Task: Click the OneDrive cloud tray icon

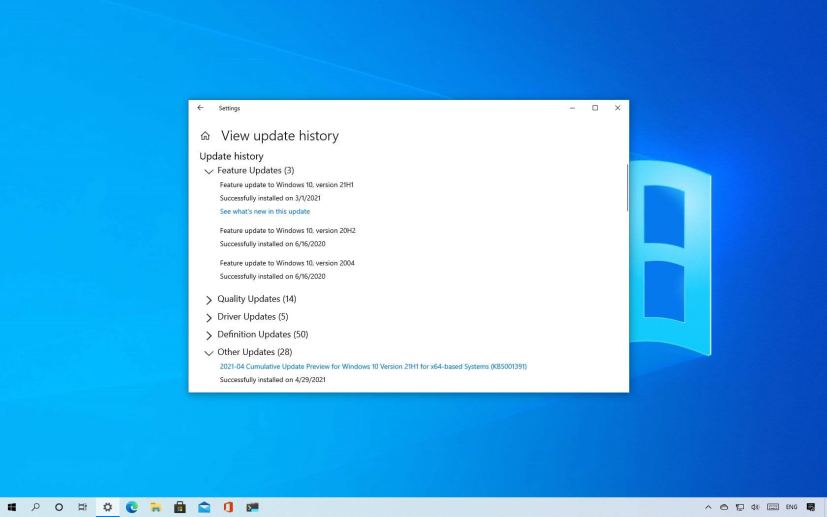Action: (724, 507)
